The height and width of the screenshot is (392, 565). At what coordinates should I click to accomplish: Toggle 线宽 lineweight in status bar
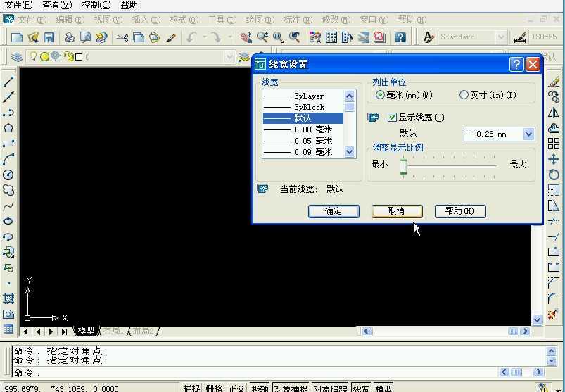(x=361, y=388)
